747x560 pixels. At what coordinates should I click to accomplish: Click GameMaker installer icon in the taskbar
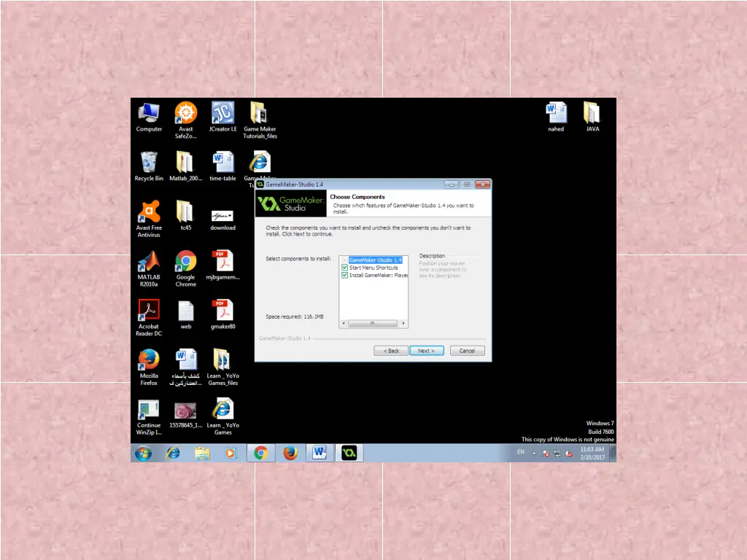[349, 453]
